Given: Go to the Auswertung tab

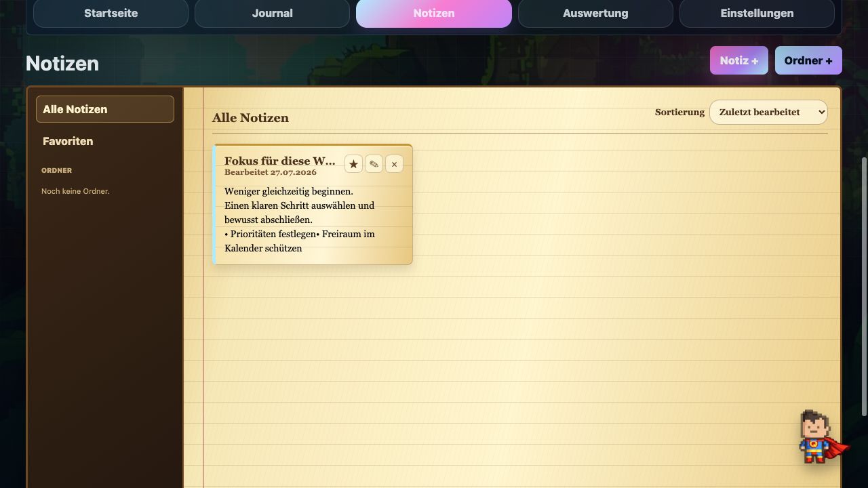Looking at the screenshot, I should 595,14.
